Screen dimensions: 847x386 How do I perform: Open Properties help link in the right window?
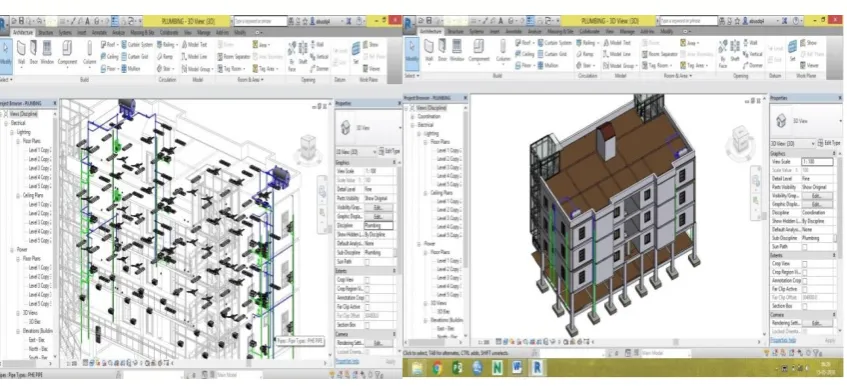point(783,340)
